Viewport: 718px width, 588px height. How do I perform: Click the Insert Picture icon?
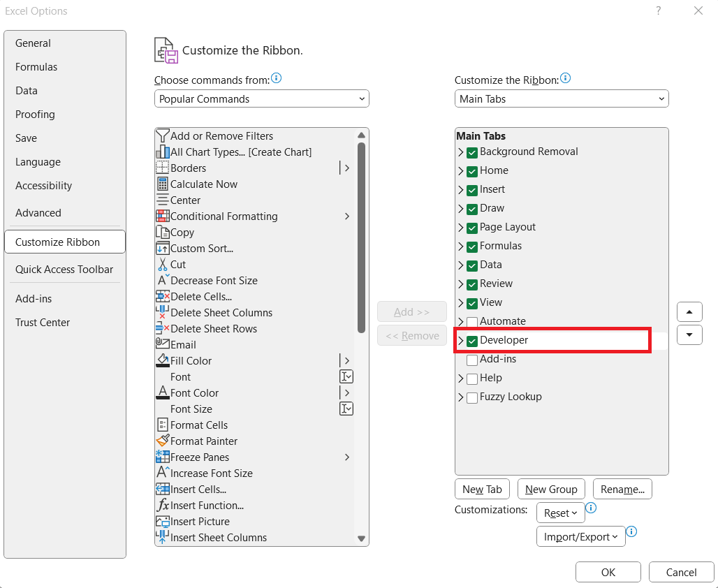point(163,522)
